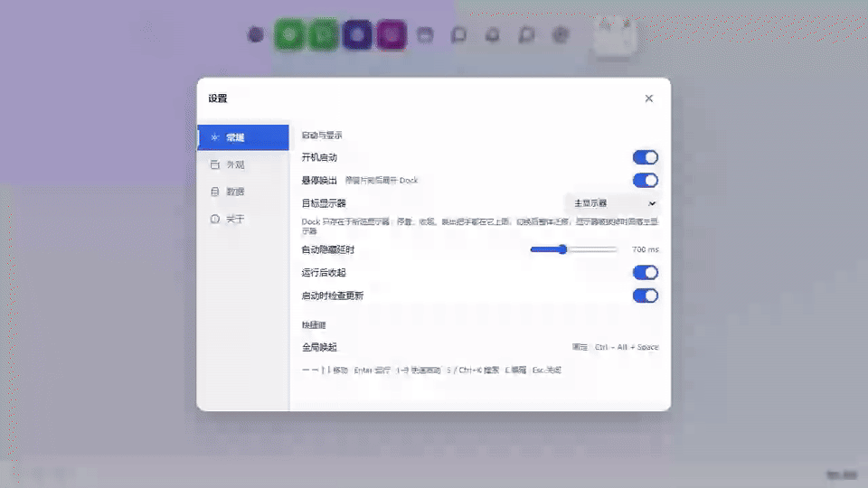868x488 pixels.
Task: Click the 快捷键 section header
Action: (314, 324)
